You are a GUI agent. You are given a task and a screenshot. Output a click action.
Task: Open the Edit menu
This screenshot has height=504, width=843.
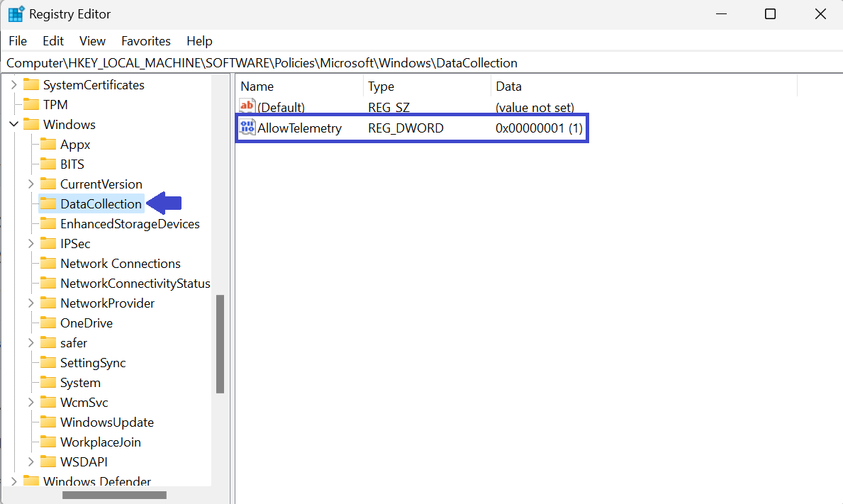pyautogui.click(x=53, y=41)
